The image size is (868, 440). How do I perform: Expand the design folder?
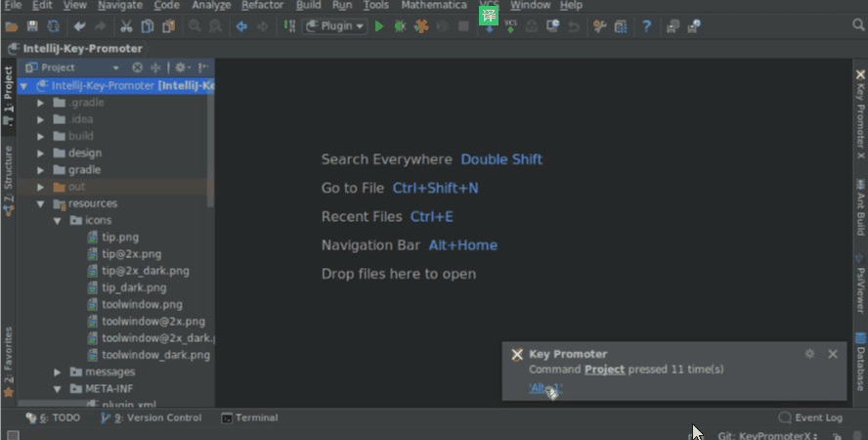40,154
